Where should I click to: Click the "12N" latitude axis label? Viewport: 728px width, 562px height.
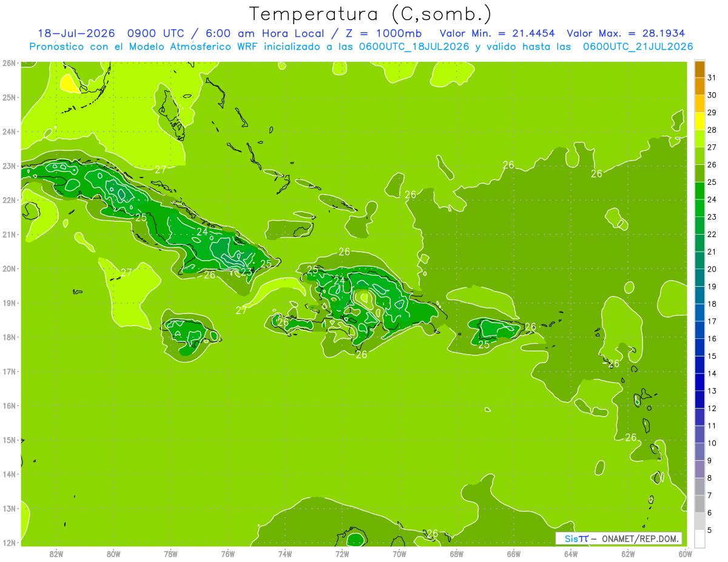(x=8, y=543)
